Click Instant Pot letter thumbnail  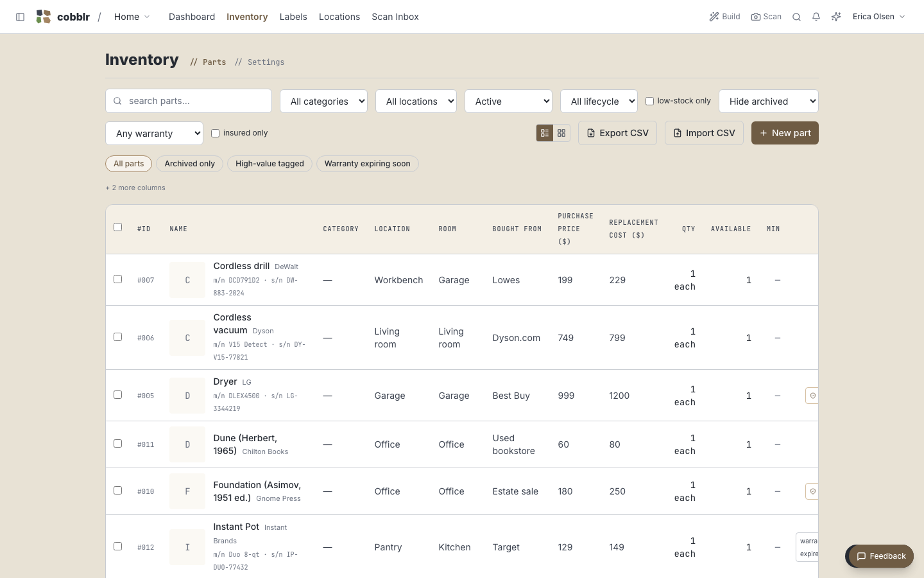point(187,547)
